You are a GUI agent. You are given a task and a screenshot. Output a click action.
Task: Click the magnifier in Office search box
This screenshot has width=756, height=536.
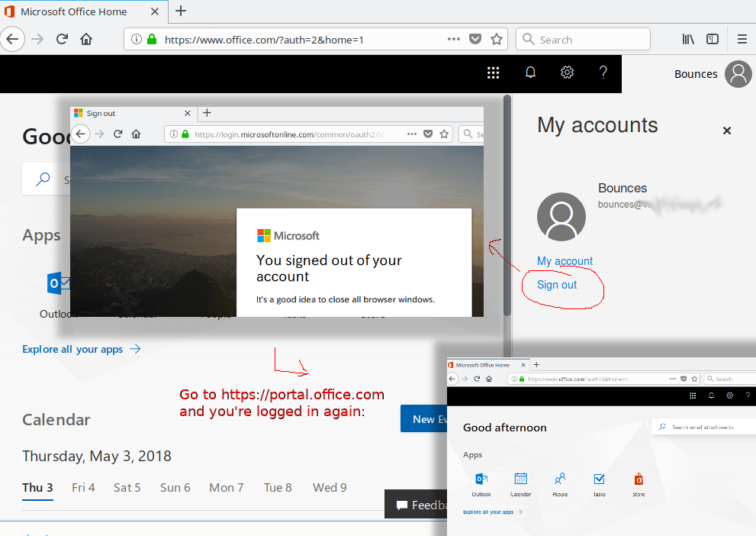43,179
